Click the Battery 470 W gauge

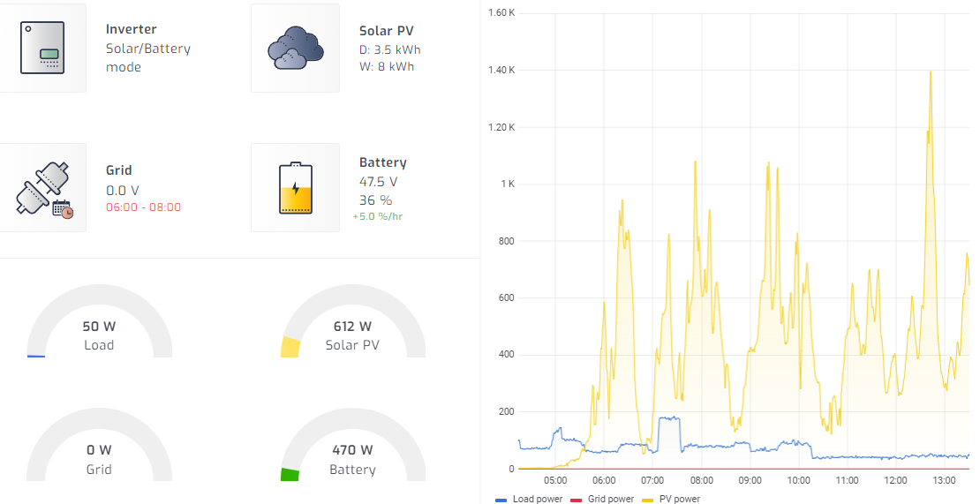click(x=353, y=445)
